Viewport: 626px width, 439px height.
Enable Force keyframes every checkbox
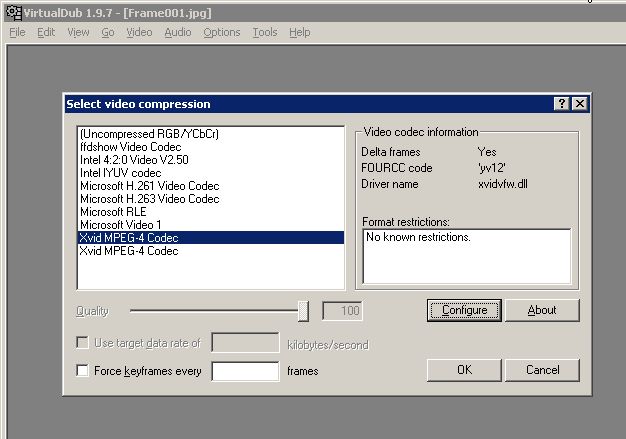[x=82, y=370]
